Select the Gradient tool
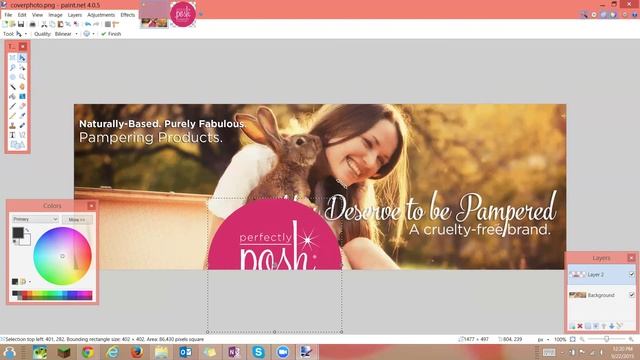Screen dimensions: 640x360 coord(22,97)
